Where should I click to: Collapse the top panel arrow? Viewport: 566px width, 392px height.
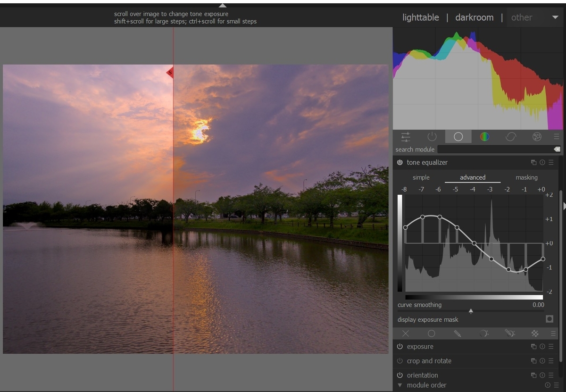pyautogui.click(x=223, y=5)
